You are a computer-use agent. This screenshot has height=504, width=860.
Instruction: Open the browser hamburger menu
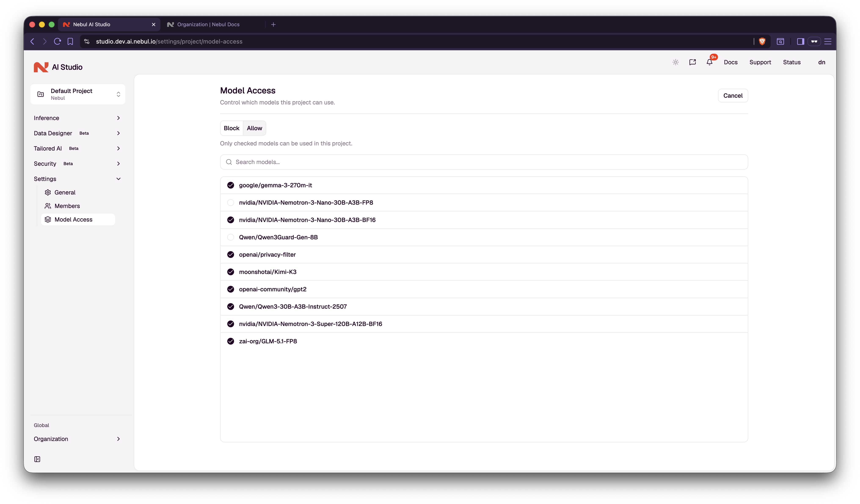(828, 41)
